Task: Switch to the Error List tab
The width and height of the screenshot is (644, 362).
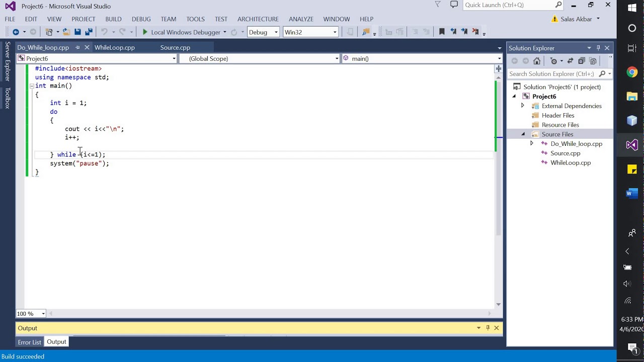Action: [30, 342]
